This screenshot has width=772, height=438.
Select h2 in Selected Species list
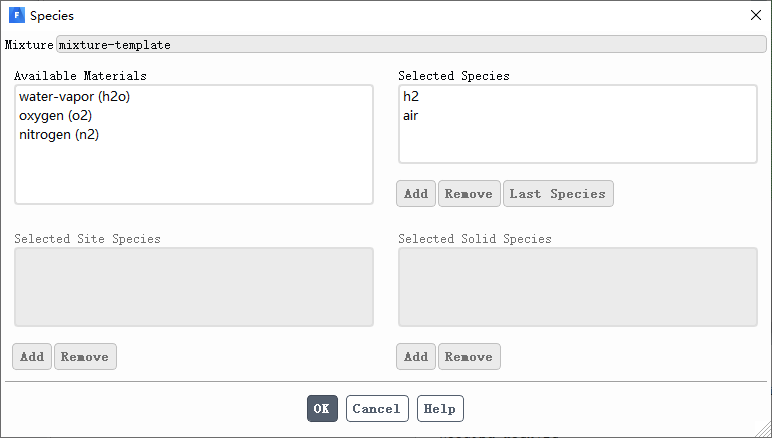(x=412, y=97)
